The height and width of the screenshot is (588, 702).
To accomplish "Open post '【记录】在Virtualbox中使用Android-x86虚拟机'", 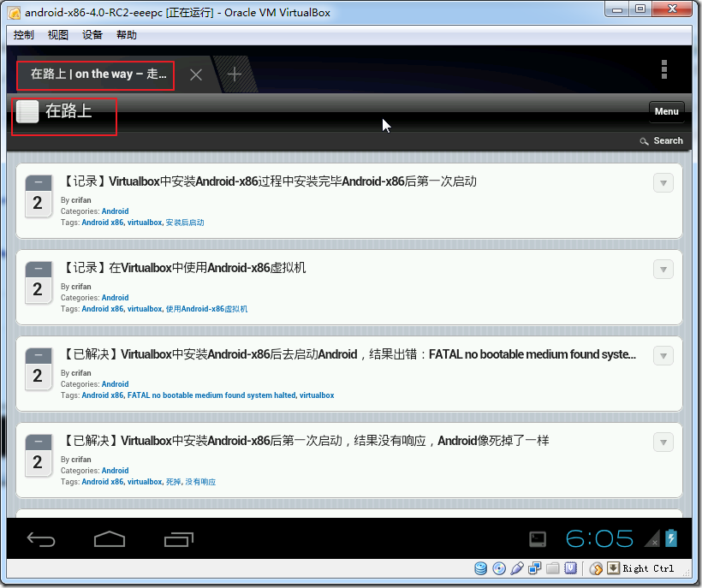I will pos(183,268).
